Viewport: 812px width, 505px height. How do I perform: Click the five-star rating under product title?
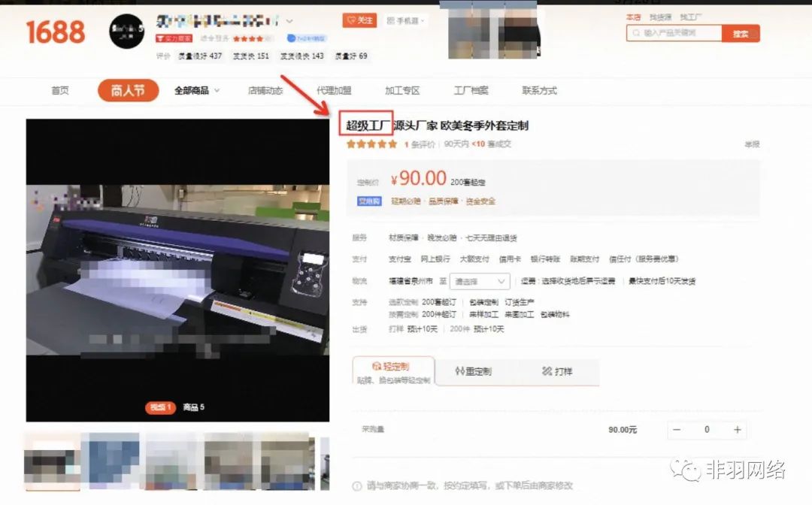[x=371, y=144]
